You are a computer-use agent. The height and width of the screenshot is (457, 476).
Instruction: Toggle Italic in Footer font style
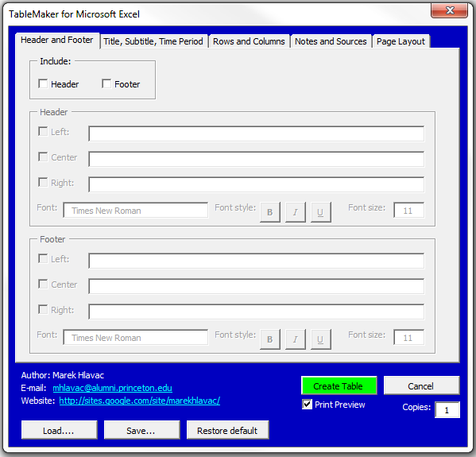pos(296,339)
